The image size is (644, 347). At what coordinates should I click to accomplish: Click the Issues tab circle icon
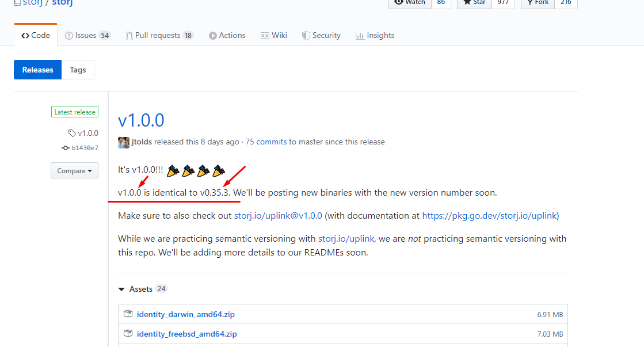tap(69, 36)
